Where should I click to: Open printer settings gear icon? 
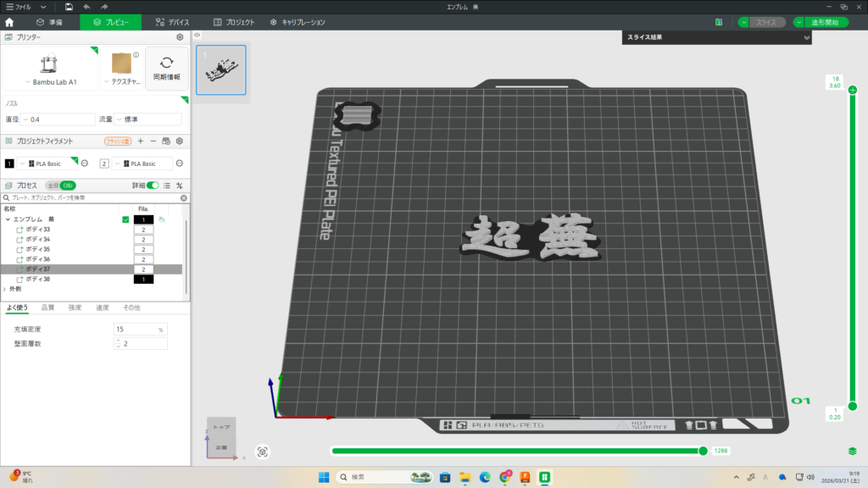[180, 37]
